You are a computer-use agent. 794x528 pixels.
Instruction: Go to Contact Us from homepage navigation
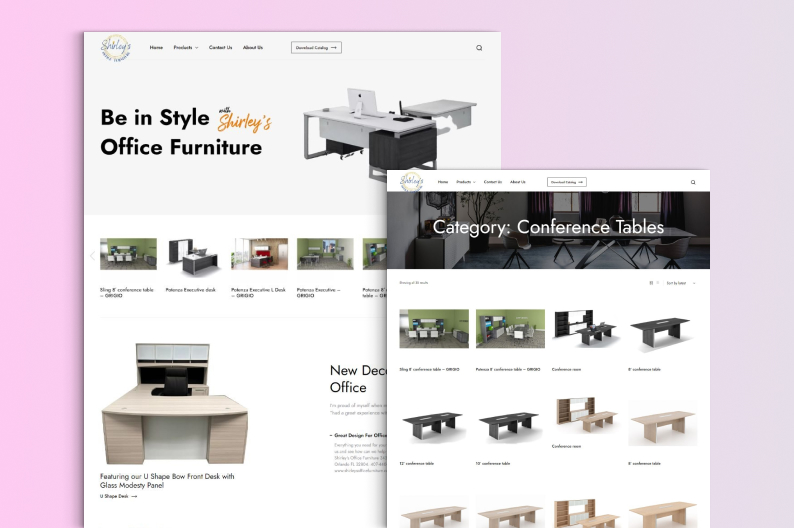coord(220,48)
